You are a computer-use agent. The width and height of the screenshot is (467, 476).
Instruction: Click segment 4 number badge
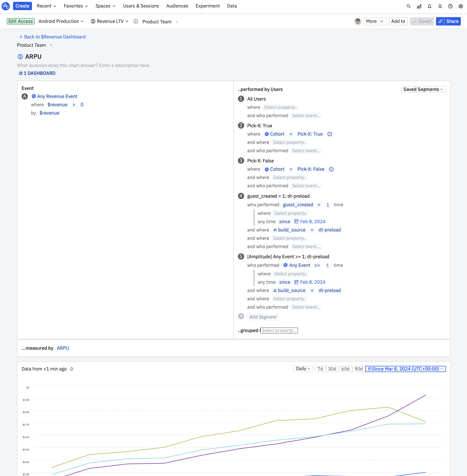[x=241, y=196]
